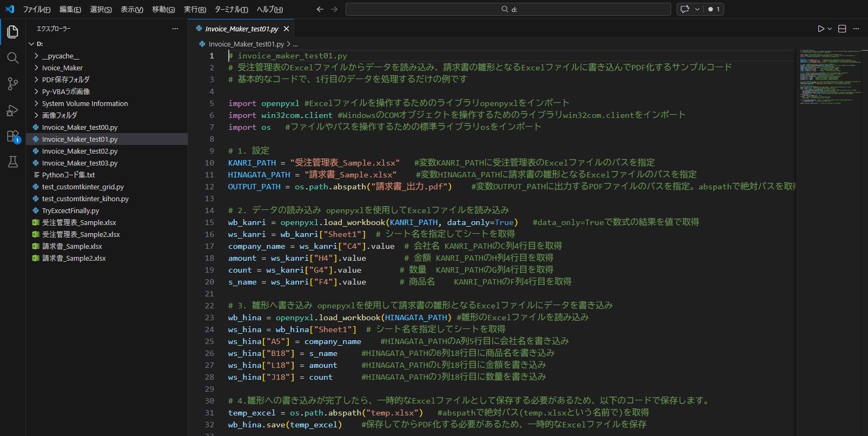
Task: Split the editor with the layout icon
Action: coord(842,29)
